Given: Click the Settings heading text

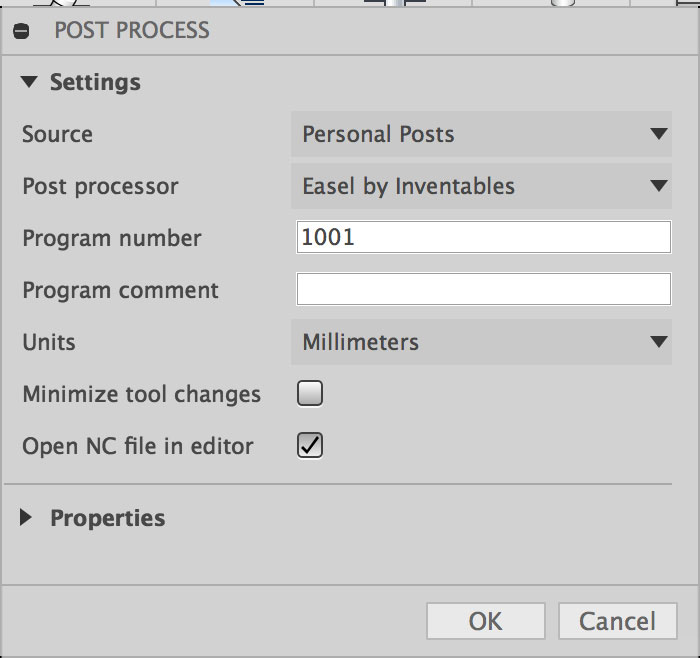Looking at the screenshot, I should (x=95, y=82).
